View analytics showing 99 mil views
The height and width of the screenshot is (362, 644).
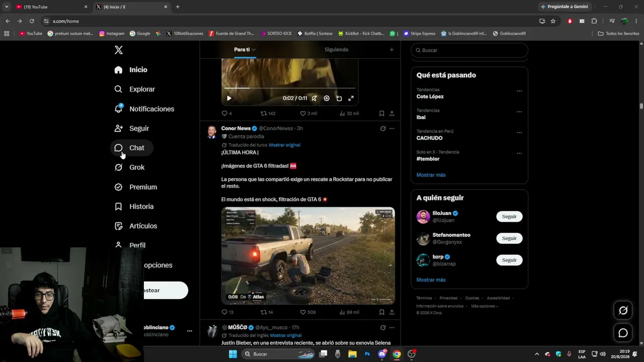click(349, 312)
